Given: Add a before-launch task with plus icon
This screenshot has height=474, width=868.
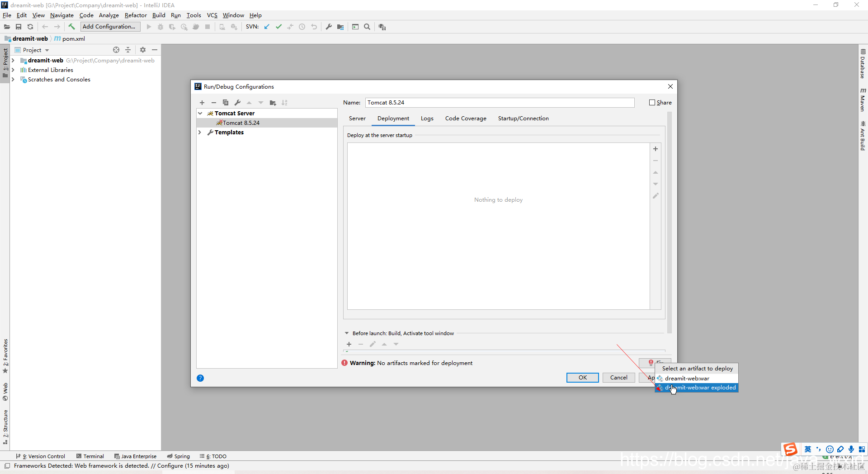Looking at the screenshot, I should 349,344.
